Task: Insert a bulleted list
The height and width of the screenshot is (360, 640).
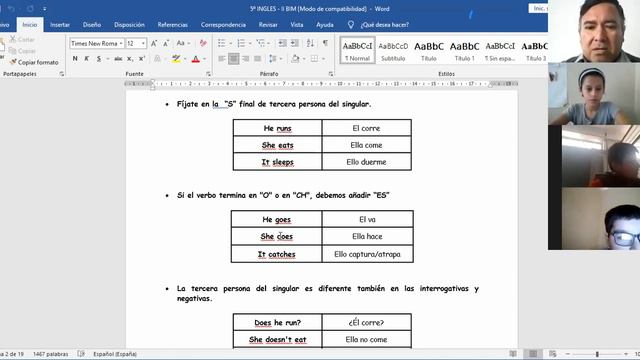Action: (x=222, y=43)
